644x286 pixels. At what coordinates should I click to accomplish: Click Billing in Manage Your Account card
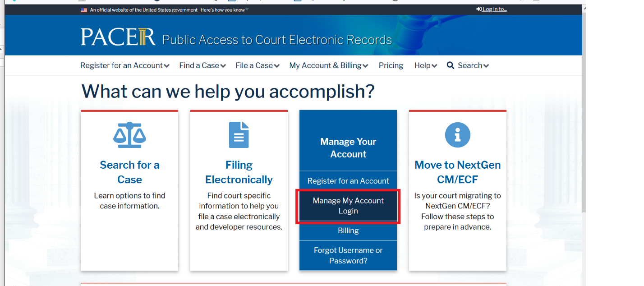(x=348, y=231)
